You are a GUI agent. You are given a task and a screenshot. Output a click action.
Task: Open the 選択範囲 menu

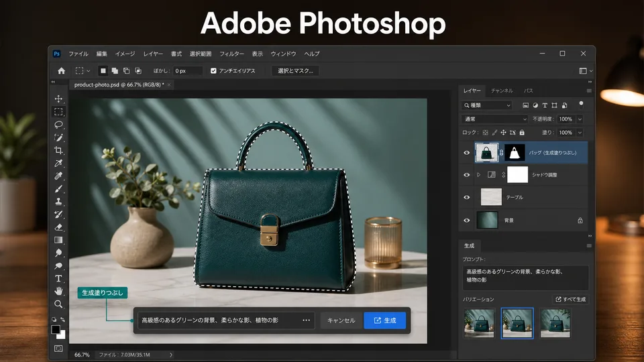(201, 54)
